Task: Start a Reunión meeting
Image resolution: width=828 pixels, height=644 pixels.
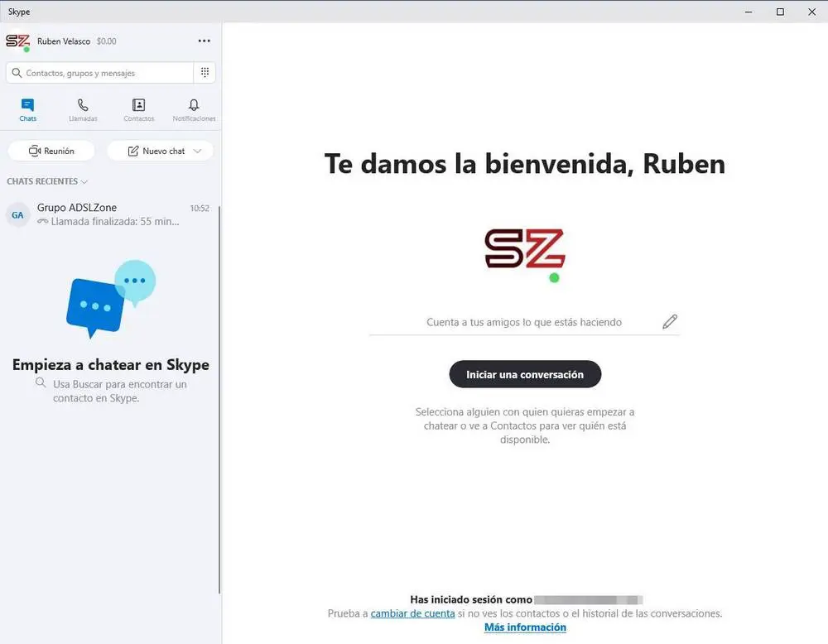Action: [51, 151]
